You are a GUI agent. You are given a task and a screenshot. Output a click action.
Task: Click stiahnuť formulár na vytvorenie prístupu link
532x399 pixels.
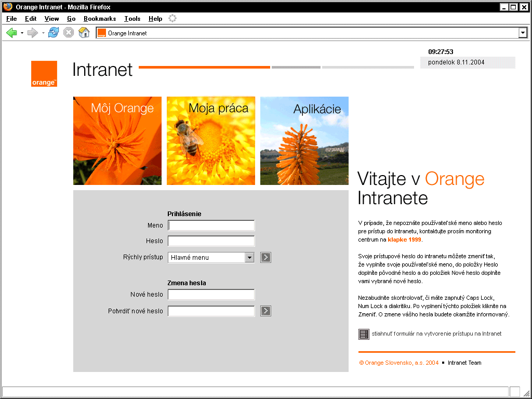pyautogui.click(x=436, y=334)
